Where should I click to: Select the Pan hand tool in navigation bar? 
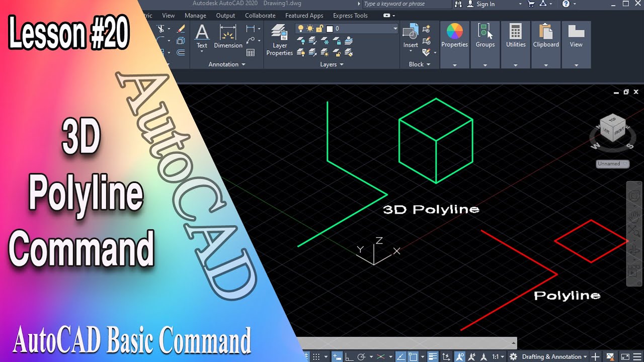(x=634, y=217)
